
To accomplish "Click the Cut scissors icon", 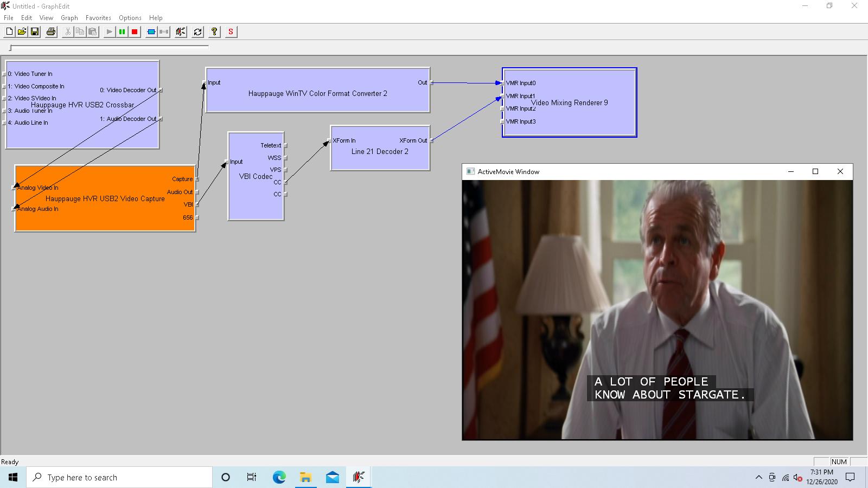I will point(68,32).
